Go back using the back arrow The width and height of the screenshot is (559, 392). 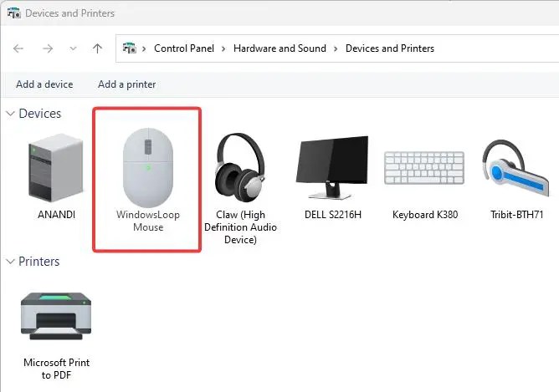coord(18,48)
